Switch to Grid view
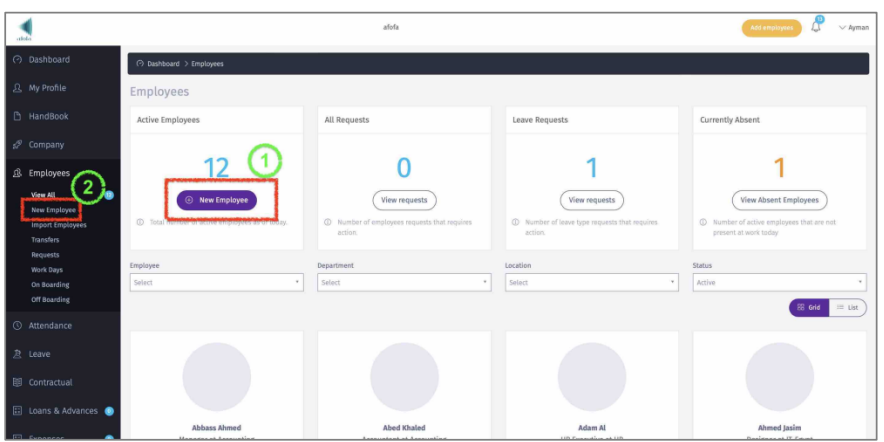 (808, 308)
